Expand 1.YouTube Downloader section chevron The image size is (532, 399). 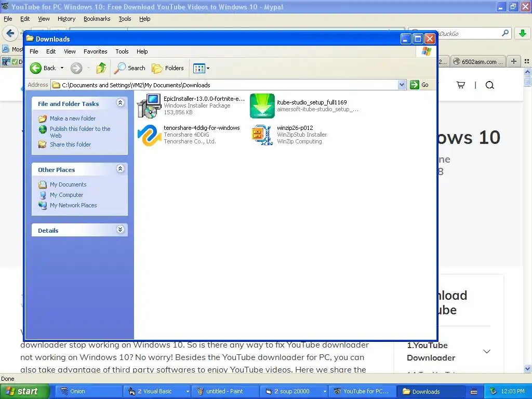[x=486, y=352]
